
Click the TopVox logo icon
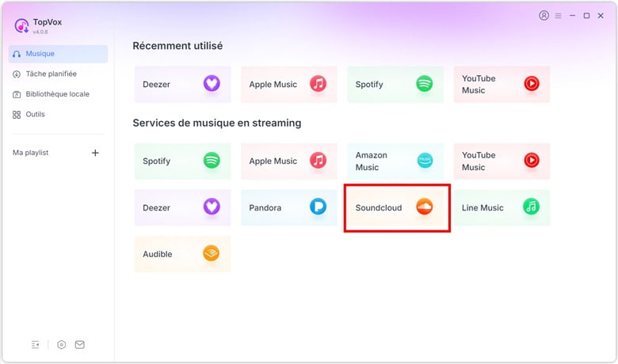tap(21, 26)
